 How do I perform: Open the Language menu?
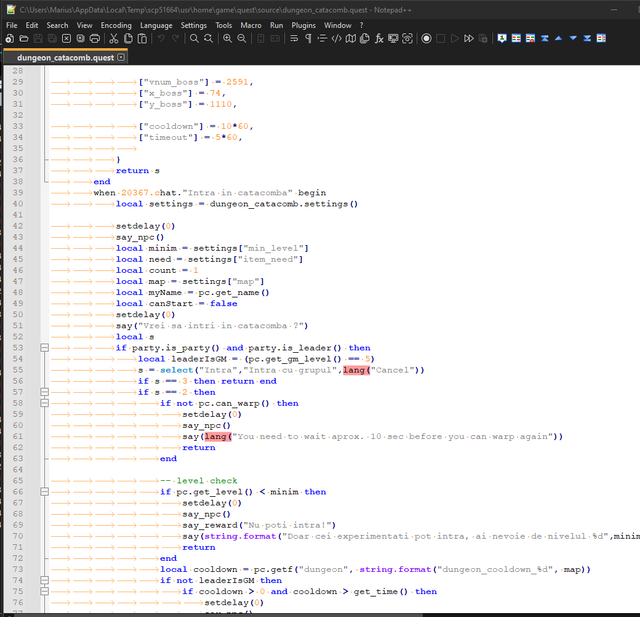pyautogui.click(x=156, y=25)
